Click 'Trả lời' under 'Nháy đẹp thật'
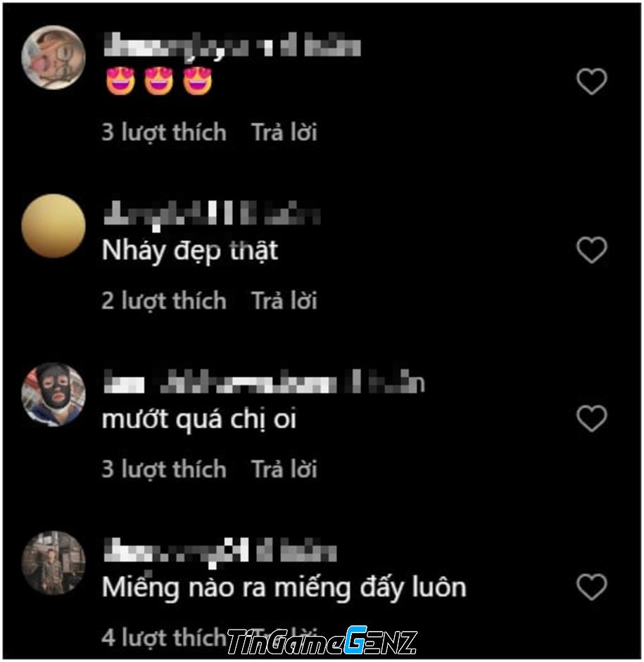The height and width of the screenshot is (662, 644). (284, 301)
